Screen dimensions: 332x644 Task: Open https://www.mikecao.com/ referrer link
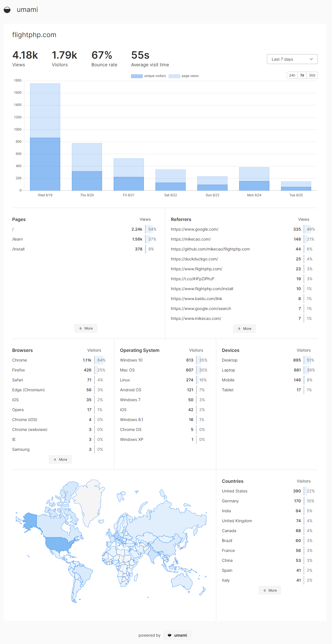[x=196, y=318]
